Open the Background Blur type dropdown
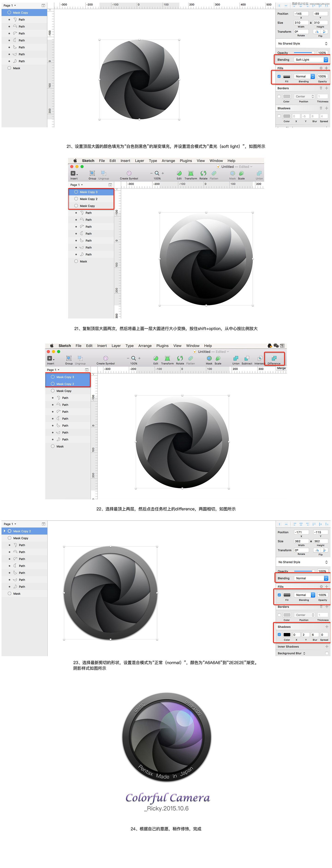 pos(304,653)
